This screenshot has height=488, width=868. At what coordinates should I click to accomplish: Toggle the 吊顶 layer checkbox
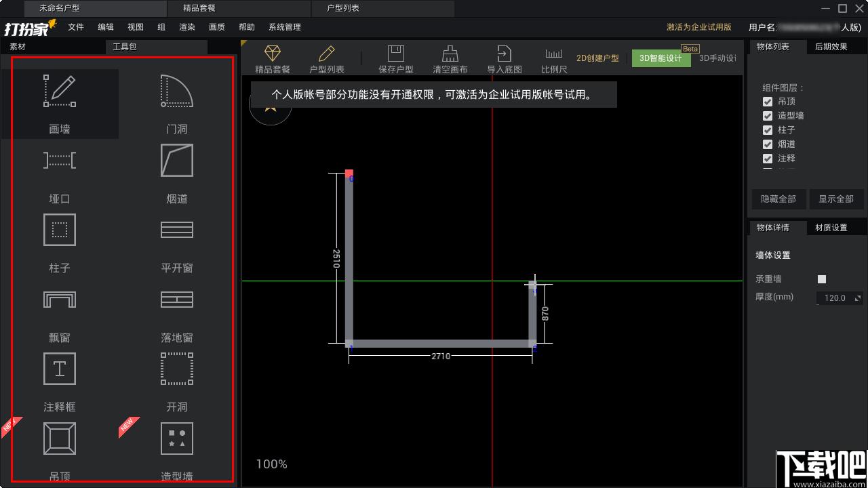[x=768, y=102]
